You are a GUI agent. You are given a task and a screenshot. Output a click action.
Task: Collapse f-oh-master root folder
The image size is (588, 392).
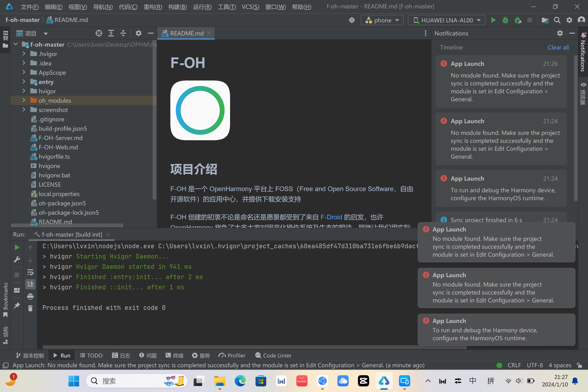point(16,44)
